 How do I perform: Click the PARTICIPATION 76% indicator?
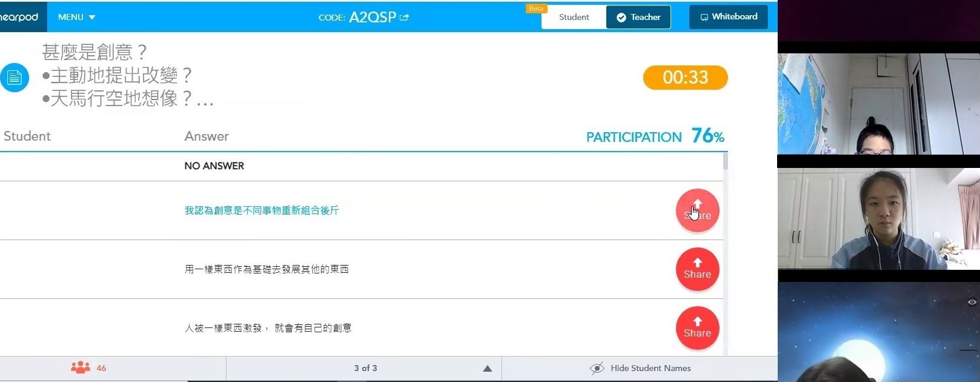(x=655, y=136)
